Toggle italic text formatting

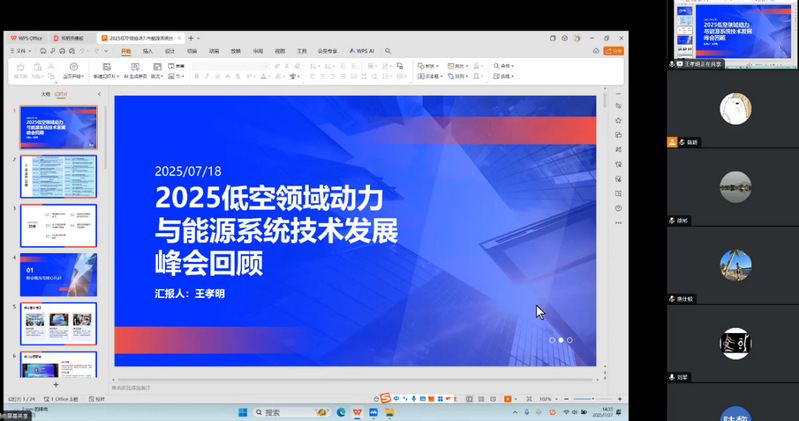point(209,76)
